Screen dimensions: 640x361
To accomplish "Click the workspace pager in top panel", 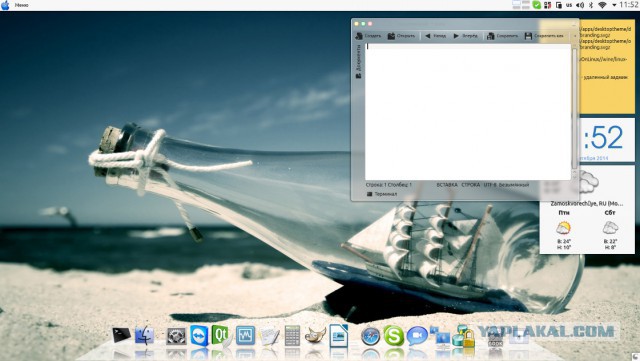I will (x=521, y=5).
